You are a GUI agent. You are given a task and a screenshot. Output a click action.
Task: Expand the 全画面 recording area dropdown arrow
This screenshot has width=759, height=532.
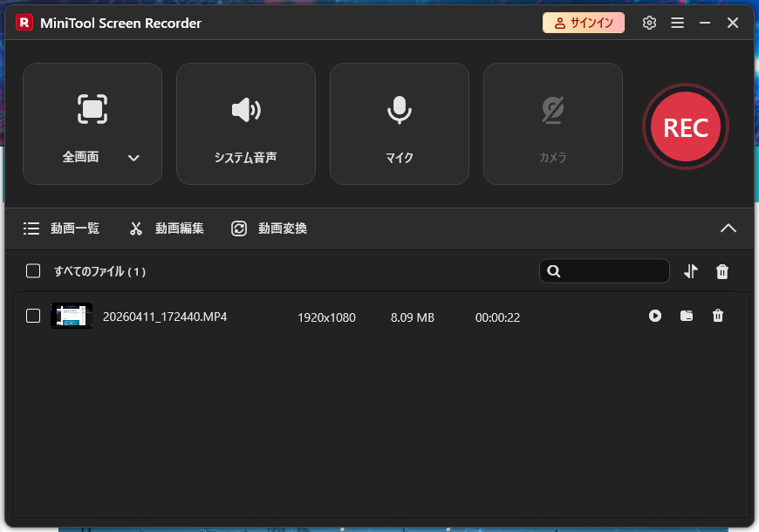133,158
